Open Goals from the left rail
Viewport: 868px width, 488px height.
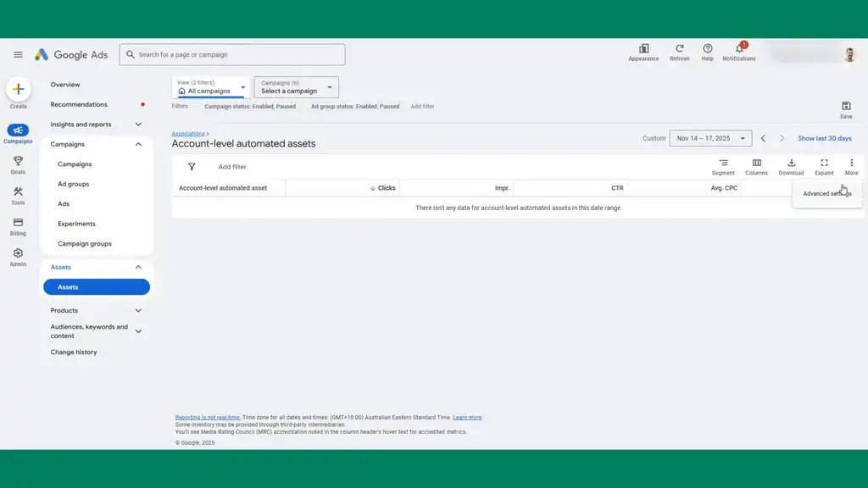18,164
